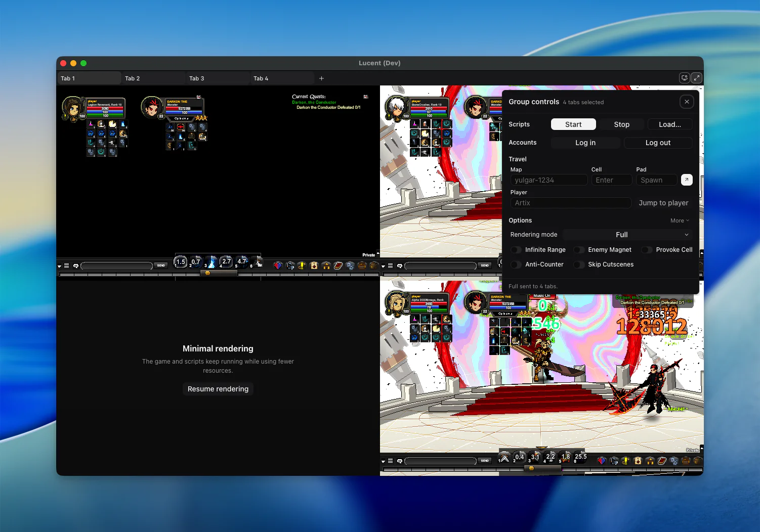Switch to Tab 1
Image resolution: width=760 pixels, height=532 pixels.
[x=89, y=78]
